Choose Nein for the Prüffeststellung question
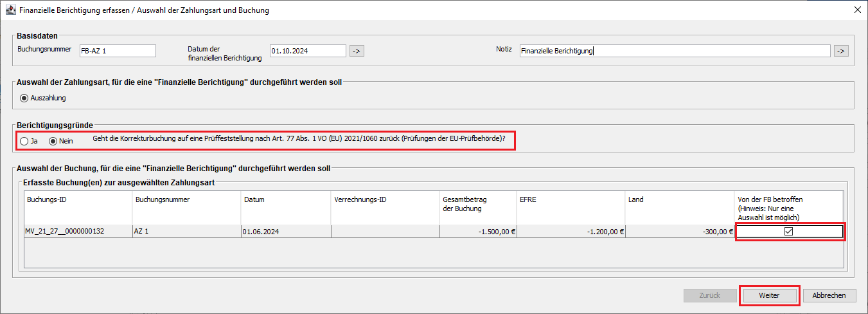868x314 pixels. [53, 141]
